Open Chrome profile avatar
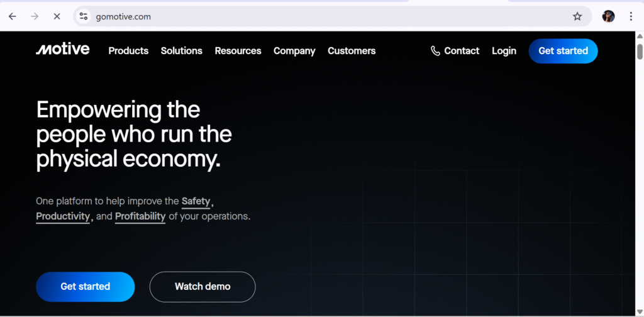Image resolution: width=644 pixels, height=317 pixels. tap(608, 16)
